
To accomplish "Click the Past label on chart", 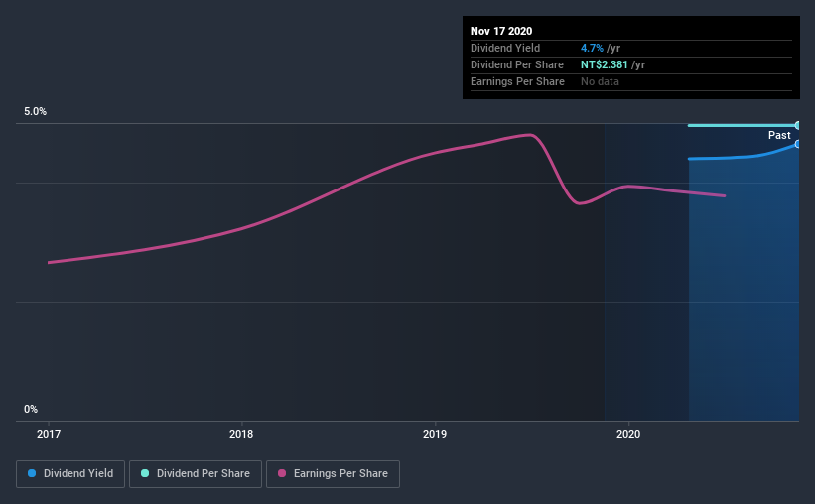I will tap(779, 135).
